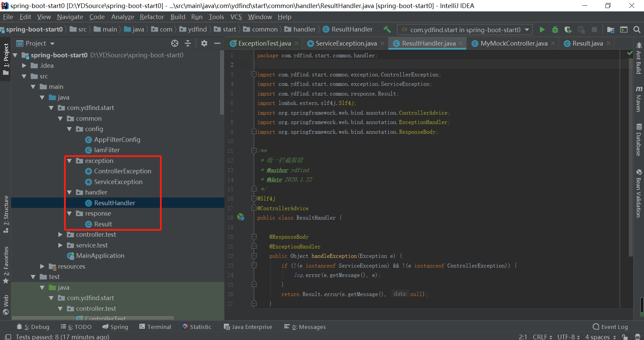Close the MyMockController.java tab
644x340 pixels.
pos(553,43)
